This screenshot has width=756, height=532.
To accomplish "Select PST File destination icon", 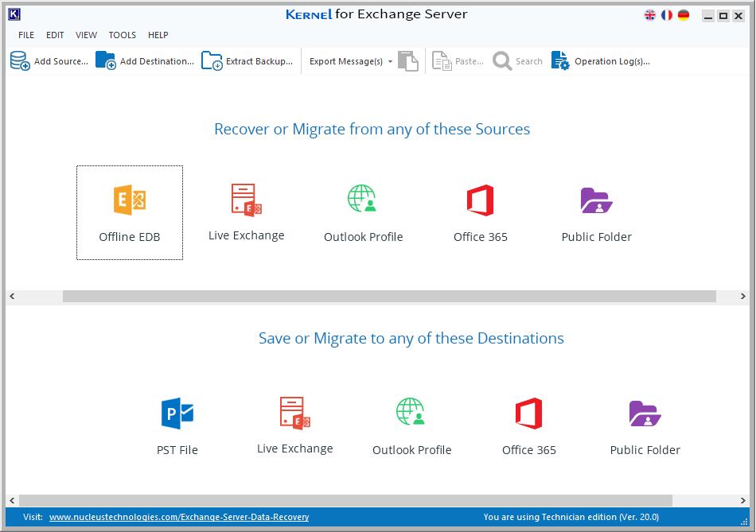I will click(x=177, y=414).
